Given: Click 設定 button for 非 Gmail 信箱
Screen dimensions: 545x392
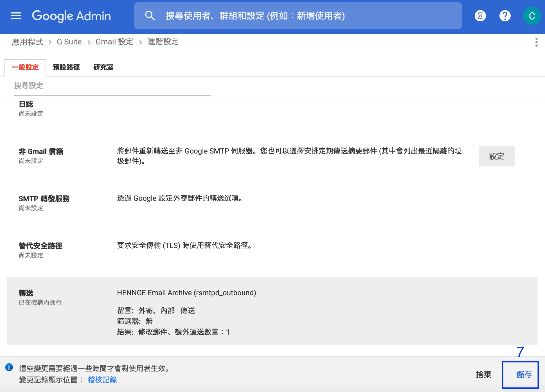Looking at the screenshot, I should [x=497, y=156].
